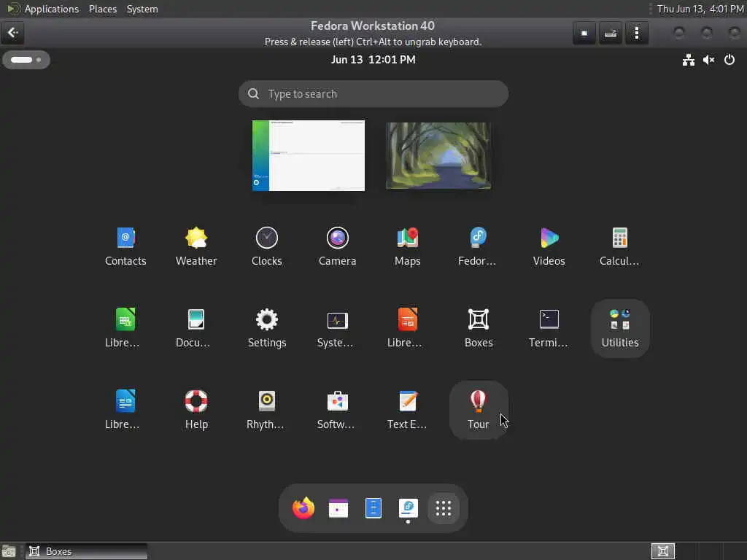Viewport: 747px width, 560px height.
Task: Open the Contacts app
Action: click(125, 247)
